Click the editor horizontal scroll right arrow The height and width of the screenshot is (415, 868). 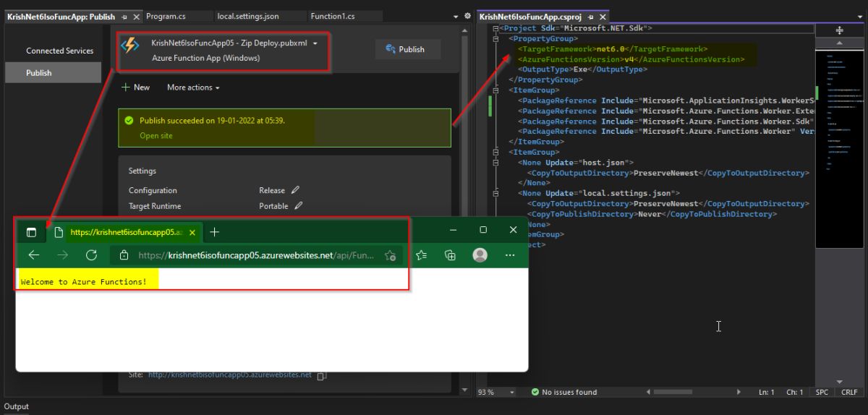tap(739, 392)
